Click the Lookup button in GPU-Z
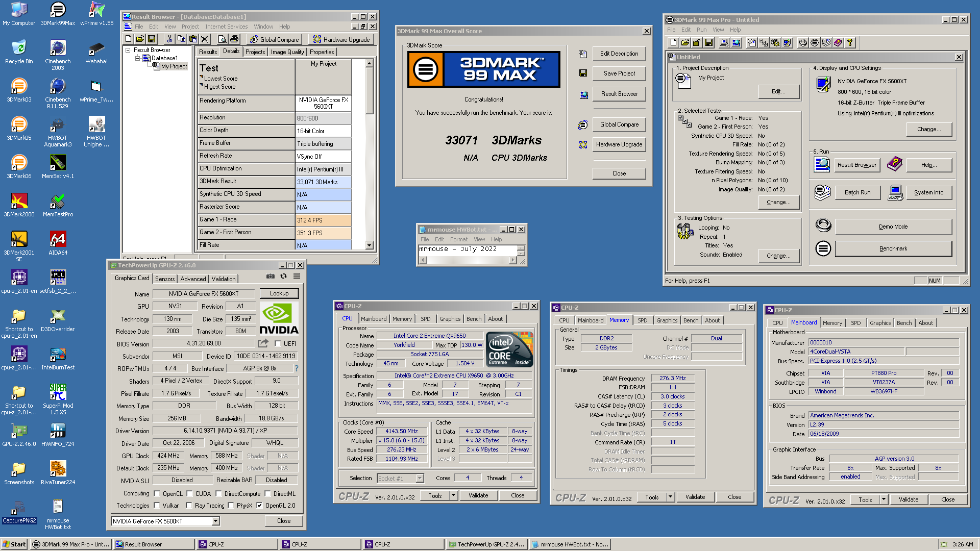The width and height of the screenshot is (980, 551). [279, 293]
